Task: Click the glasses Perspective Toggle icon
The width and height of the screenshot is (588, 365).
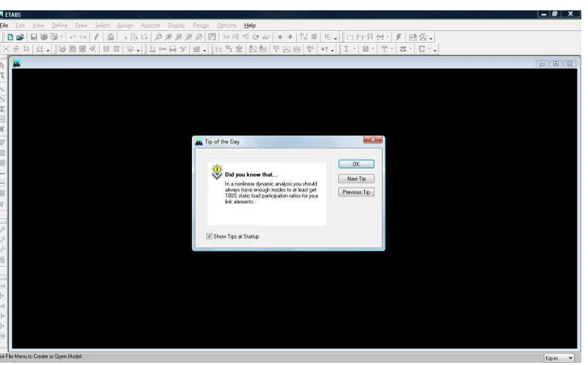Action: (266, 37)
